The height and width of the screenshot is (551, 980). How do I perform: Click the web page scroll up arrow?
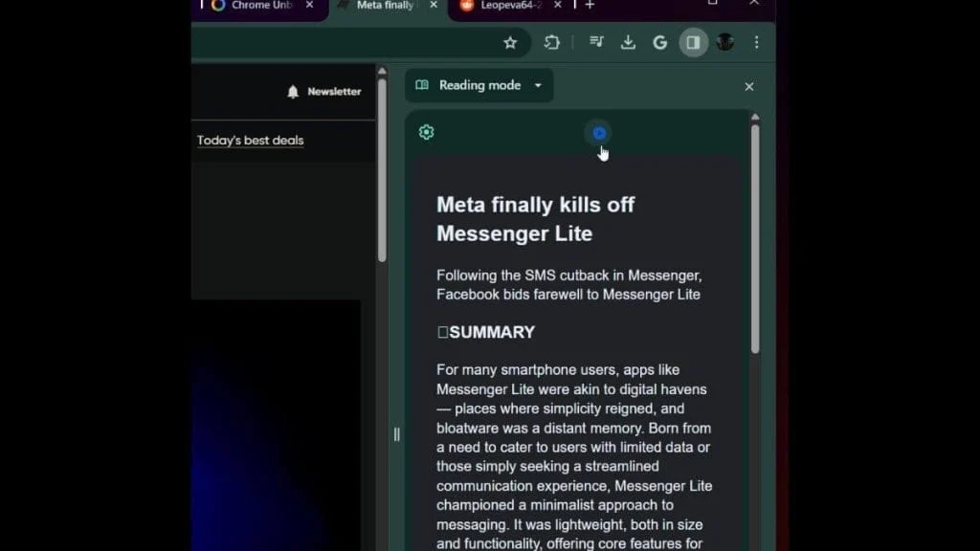382,71
